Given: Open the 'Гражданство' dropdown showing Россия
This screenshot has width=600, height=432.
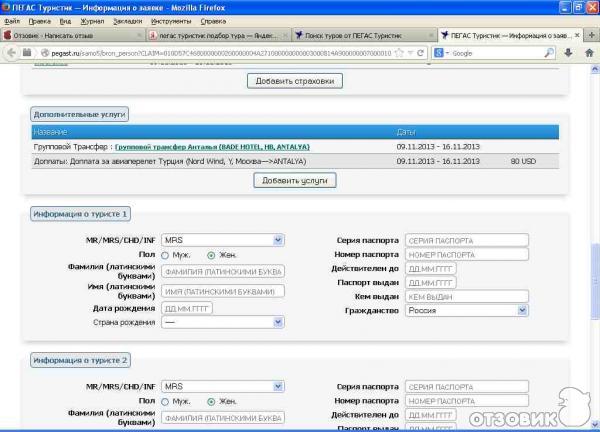Looking at the screenshot, I should pyautogui.click(x=466, y=311).
